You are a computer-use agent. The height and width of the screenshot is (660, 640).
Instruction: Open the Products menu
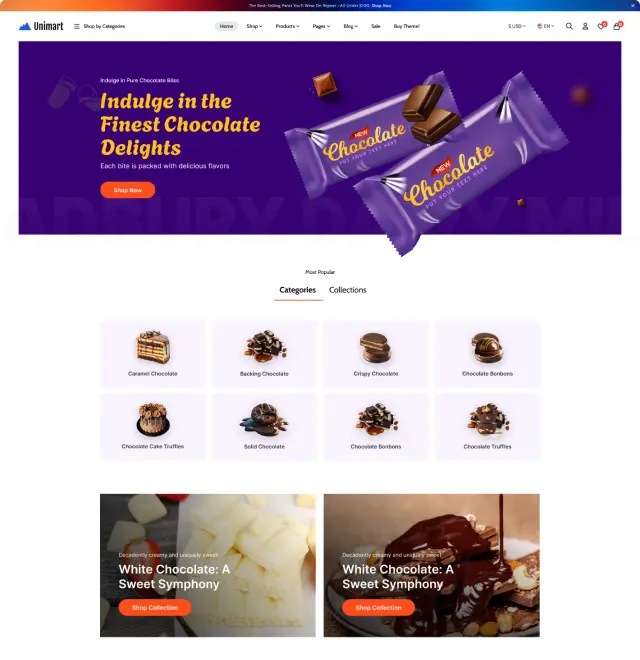click(288, 26)
